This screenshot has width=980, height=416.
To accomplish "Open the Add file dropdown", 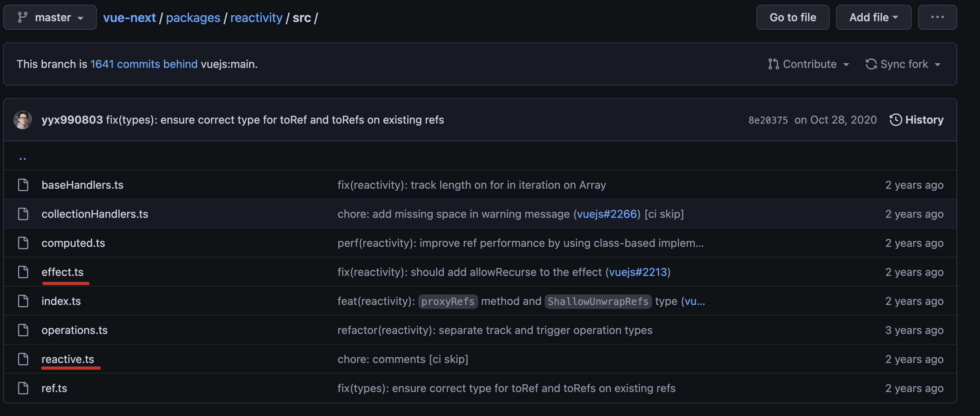I will pyautogui.click(x=873, y=17).
